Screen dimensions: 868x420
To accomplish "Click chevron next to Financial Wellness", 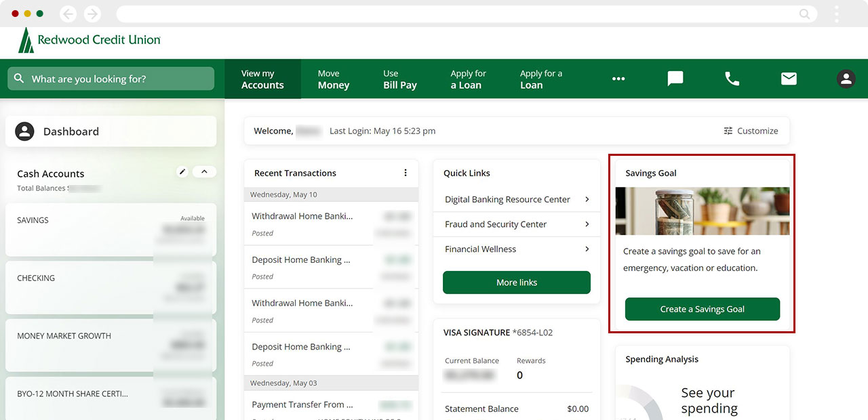I will point(587,249).
